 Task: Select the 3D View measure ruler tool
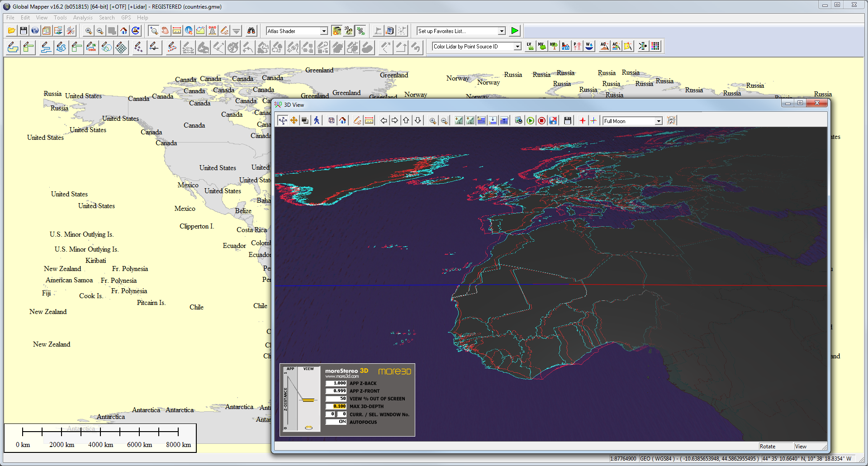(369, 120)
